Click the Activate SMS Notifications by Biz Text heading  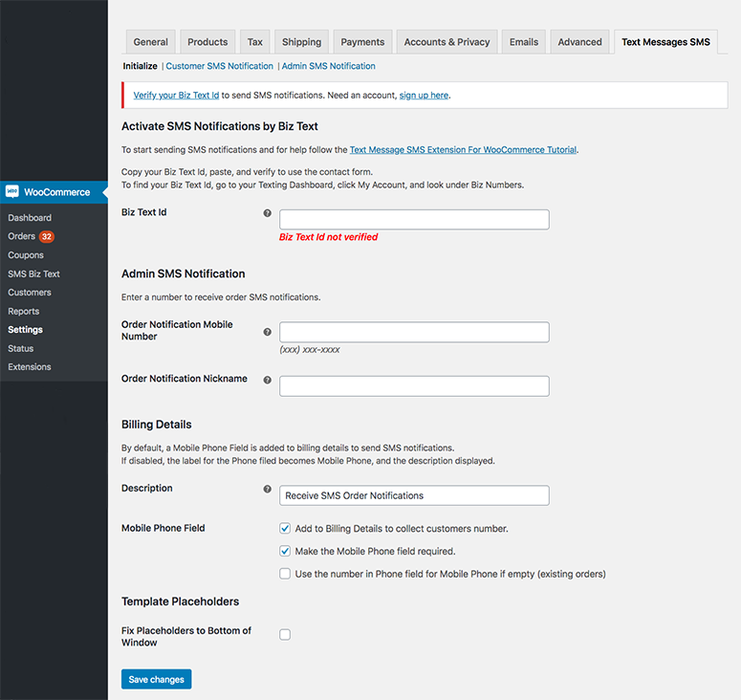point(220,126)
